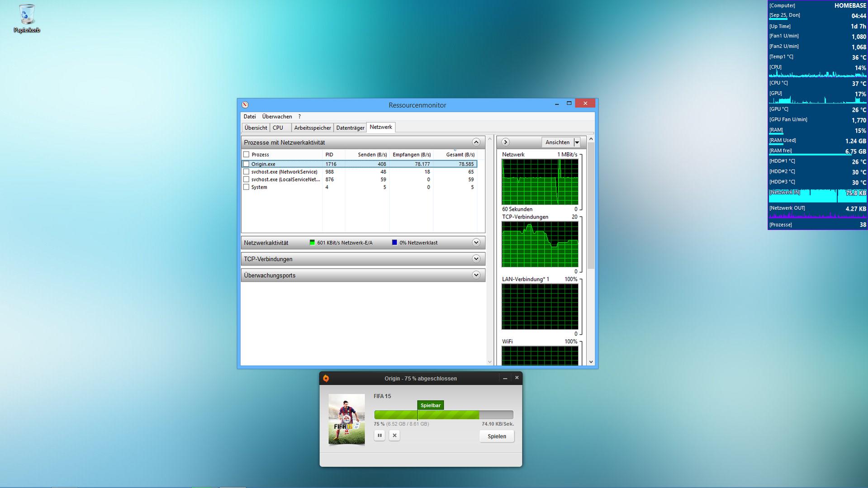Click the Spielen button for FIFA 15
The height and width of the screenshot is (488, 868).
click(497, 436)
